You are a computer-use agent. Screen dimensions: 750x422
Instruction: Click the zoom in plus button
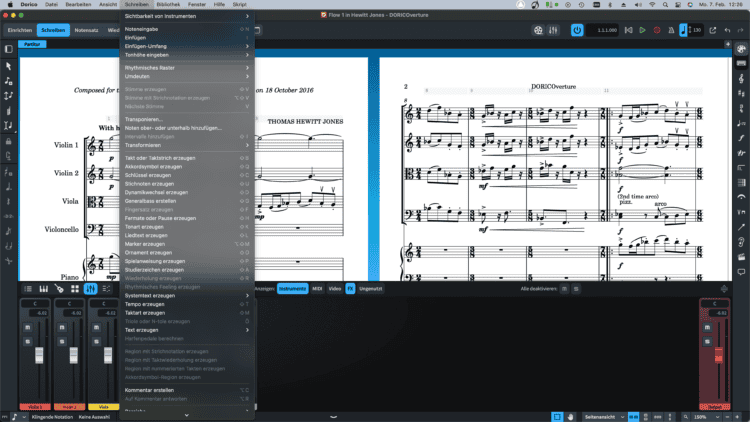tap(737, 417)
